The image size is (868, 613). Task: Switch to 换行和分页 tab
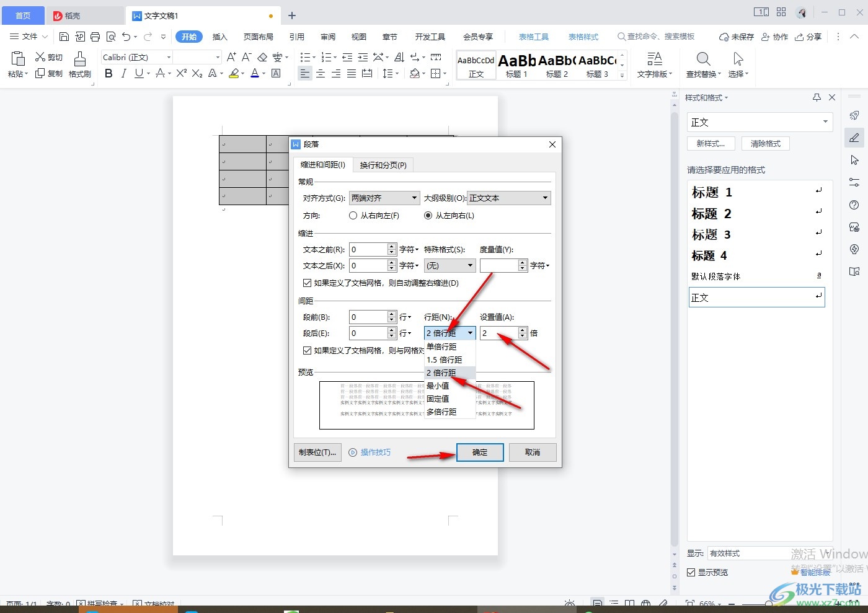[383, 165]
